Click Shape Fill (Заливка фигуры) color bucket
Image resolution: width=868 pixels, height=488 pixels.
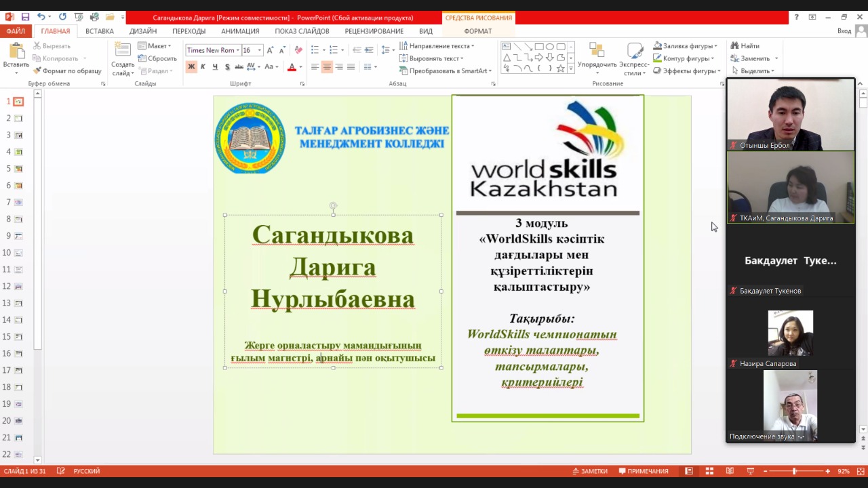(x=658, y=46)
